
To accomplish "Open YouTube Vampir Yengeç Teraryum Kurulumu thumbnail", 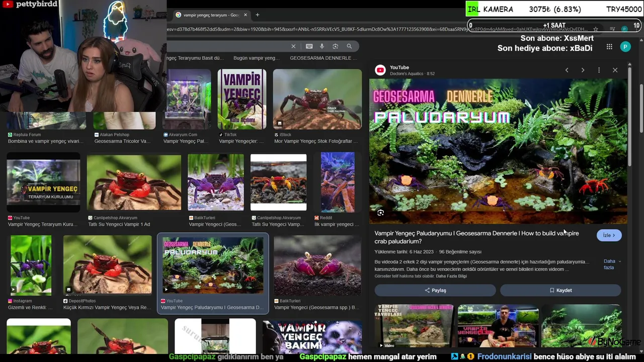I will point(43,183).
